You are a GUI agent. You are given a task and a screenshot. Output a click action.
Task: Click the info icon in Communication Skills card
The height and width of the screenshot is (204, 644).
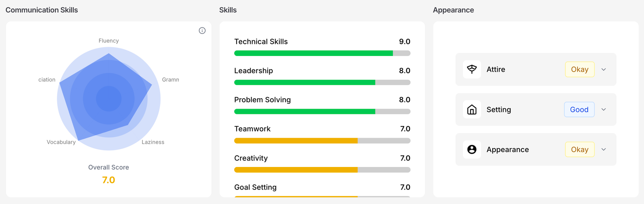pos(202,31)
